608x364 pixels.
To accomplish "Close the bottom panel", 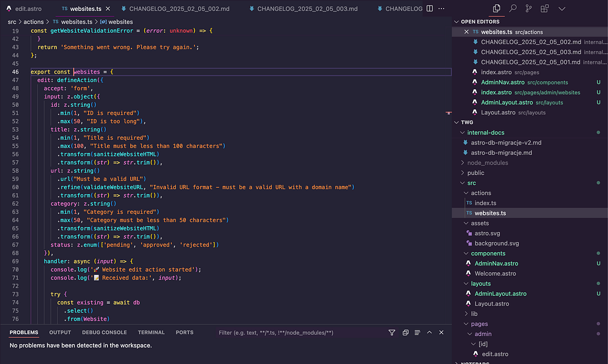I will 442,332.
